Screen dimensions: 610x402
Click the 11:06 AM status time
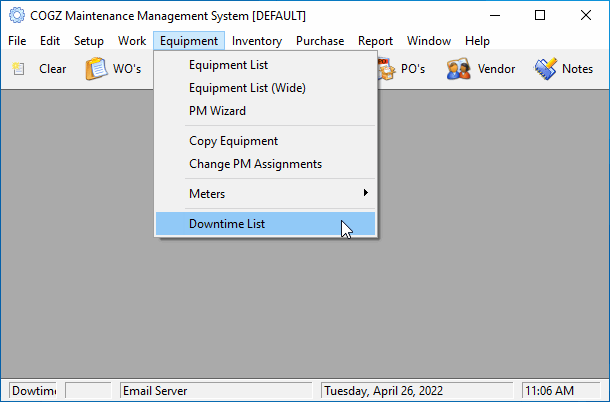tap(561, 390)
